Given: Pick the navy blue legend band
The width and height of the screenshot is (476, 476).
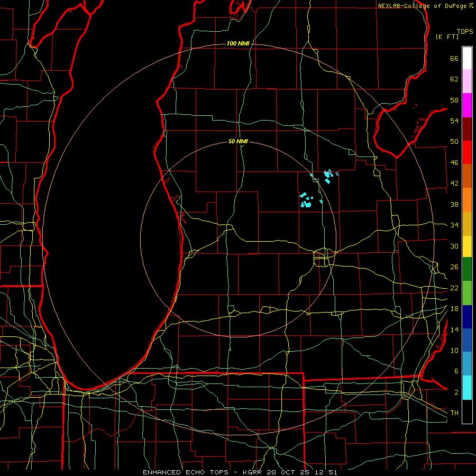Looking at the screenshot, I should 467,317.
